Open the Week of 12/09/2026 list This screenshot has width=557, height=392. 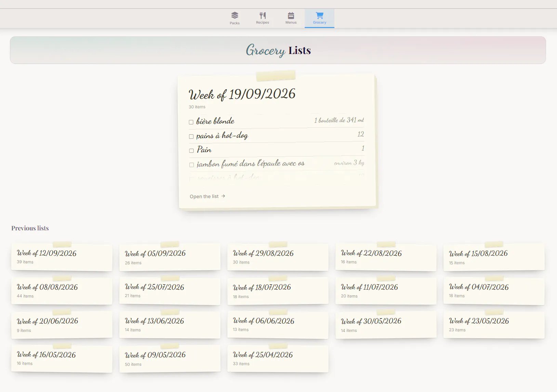tap(62, 257)
